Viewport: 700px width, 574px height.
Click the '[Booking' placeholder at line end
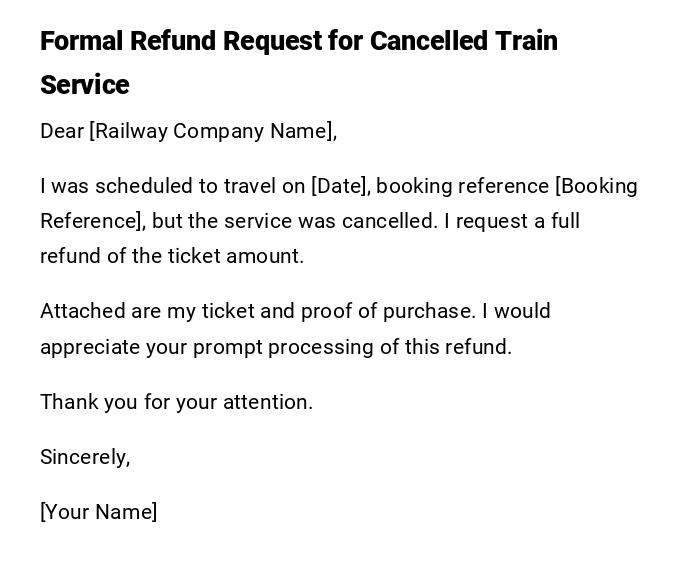click(596, 186)
